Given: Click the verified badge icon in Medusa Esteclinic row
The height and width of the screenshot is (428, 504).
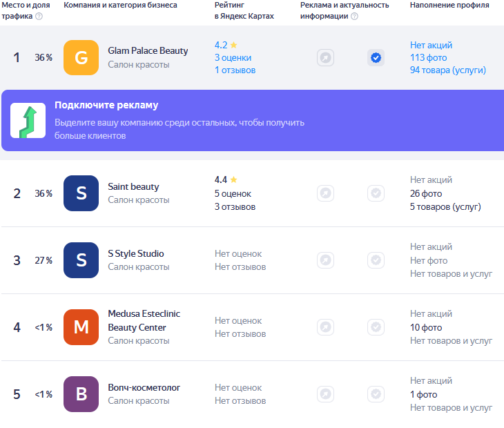Looking at the screenshot, I should point(376,327).
